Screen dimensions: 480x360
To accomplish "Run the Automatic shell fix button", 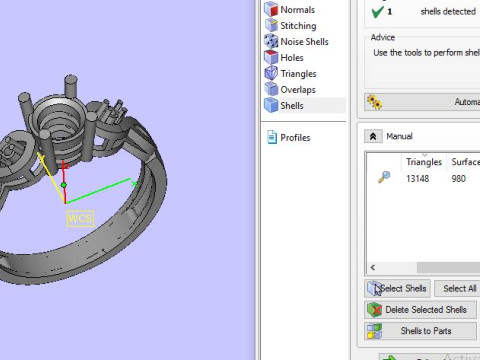I will pyautogui.click(x=422, y=102).
